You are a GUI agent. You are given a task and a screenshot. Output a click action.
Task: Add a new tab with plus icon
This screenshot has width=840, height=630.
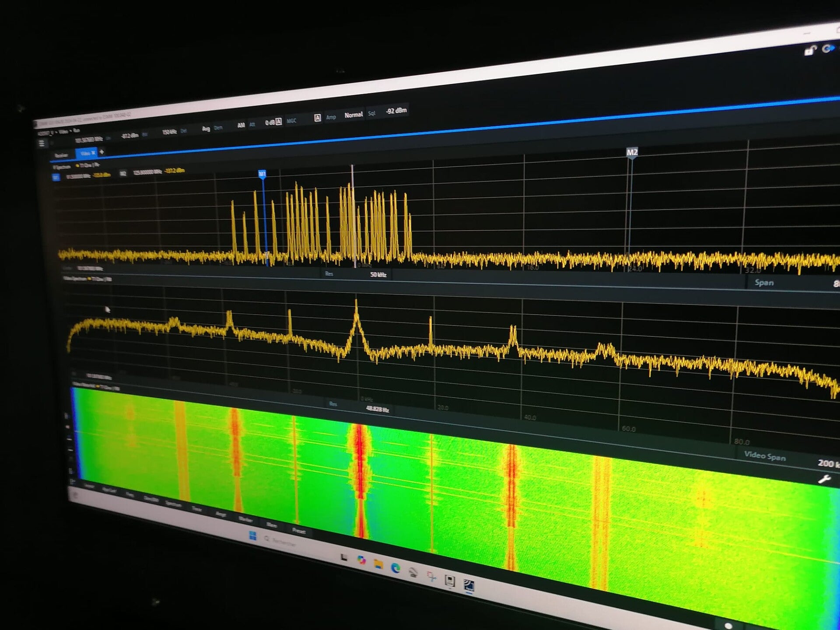(x=102, y=152)
